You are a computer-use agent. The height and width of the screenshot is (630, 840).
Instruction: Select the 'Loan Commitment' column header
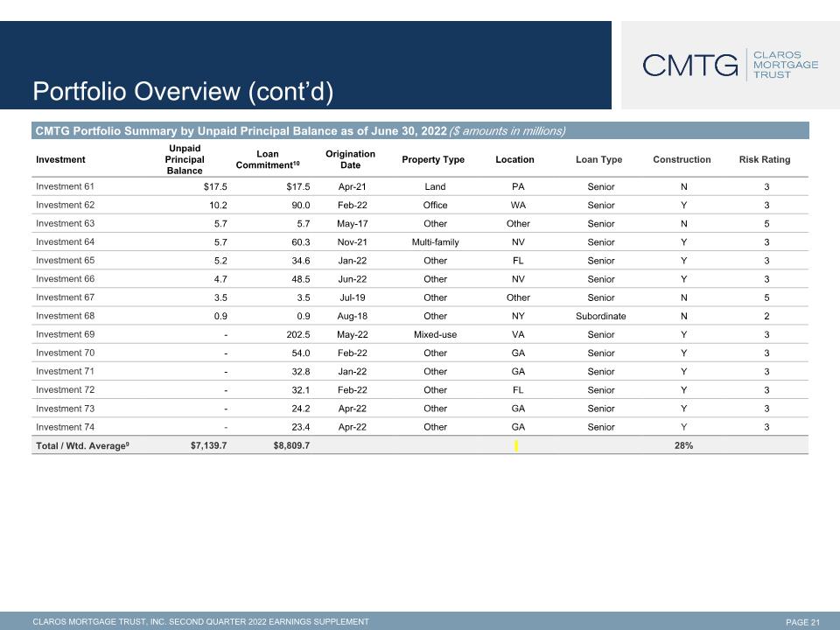(x=268, y=159)
